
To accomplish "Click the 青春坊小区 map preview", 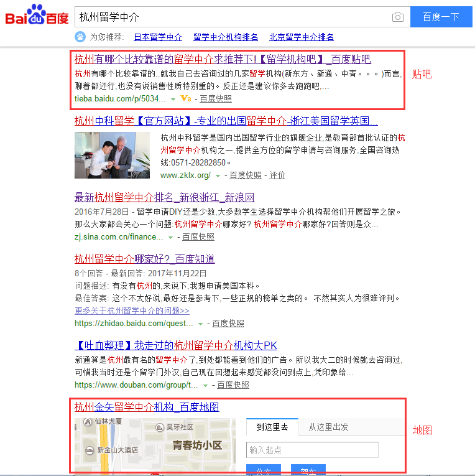I will (155, 445).
